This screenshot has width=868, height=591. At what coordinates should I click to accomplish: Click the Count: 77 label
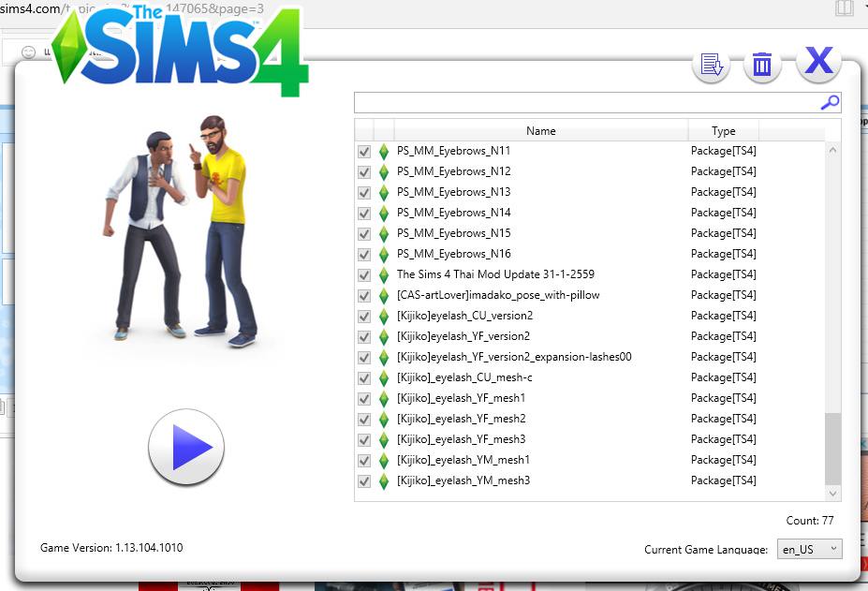(x=809, y=521)
